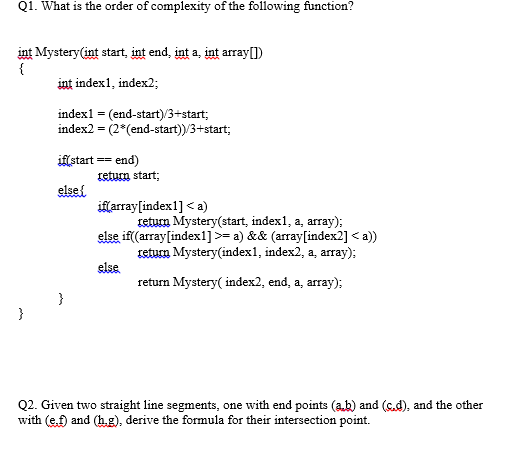Click the 'if(array[index1] < a)' line
The width and height of the screenshot is (506, 449).
[x=153, y=207]
